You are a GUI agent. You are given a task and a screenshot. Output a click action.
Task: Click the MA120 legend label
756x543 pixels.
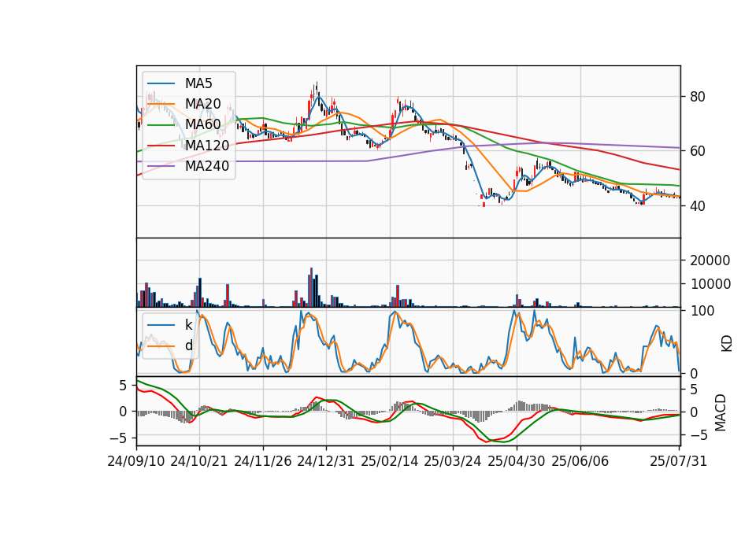coord(207,145)
